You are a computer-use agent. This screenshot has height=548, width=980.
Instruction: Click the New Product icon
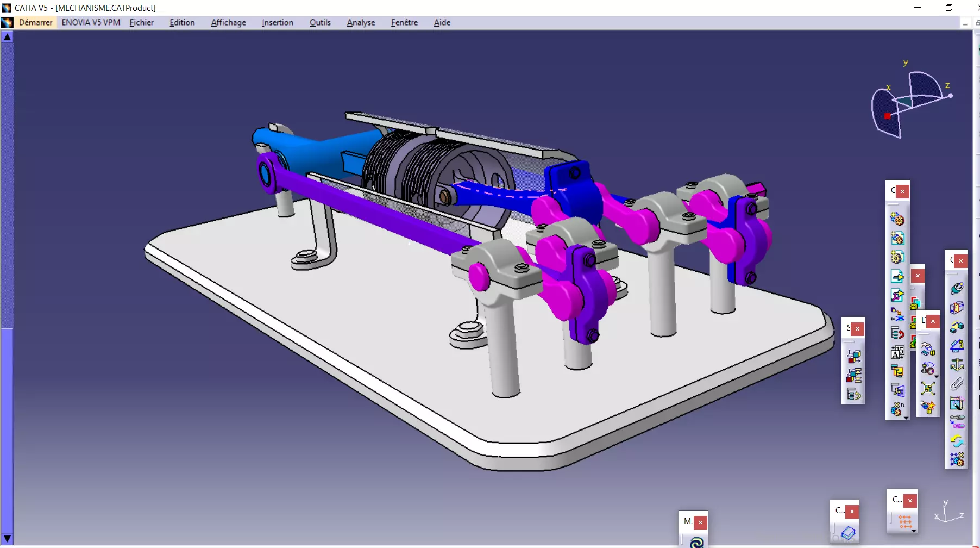point(897,238)
